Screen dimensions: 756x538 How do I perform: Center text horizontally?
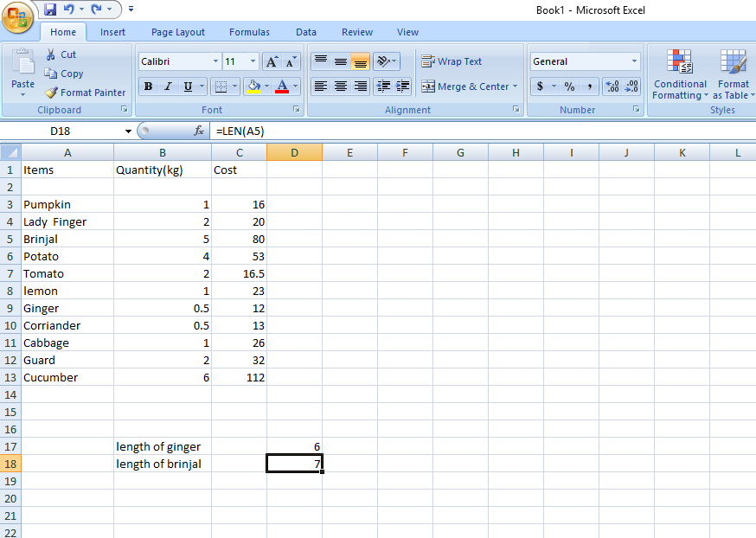[x=341, y=86]
